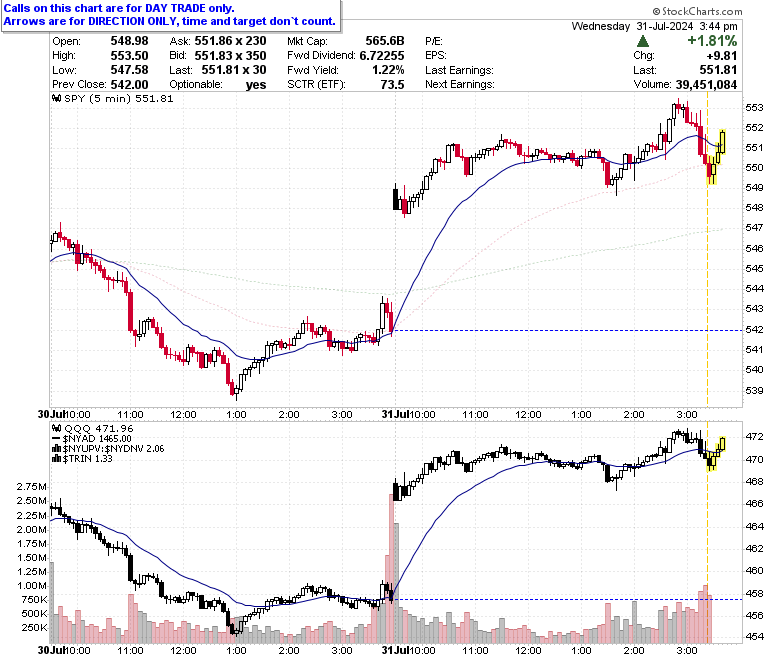Click the P/E label
The height and width of the screenshot is (659, 780).
pos(434,41)
